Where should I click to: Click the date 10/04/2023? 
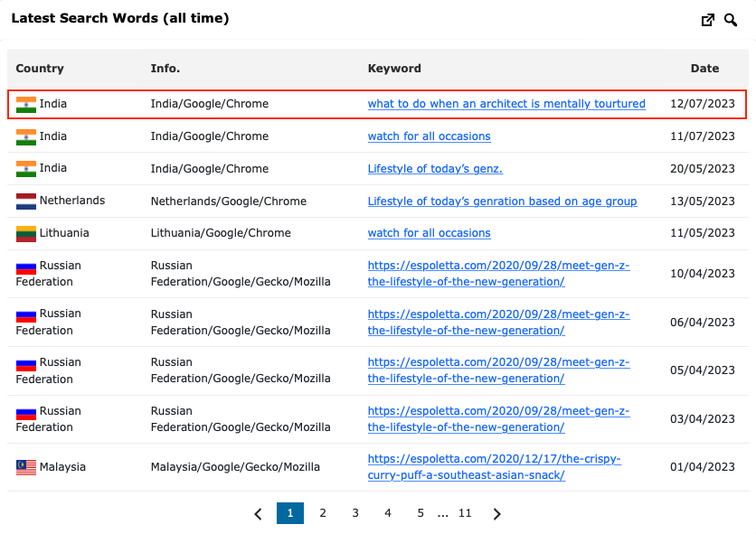click(703, 273)
